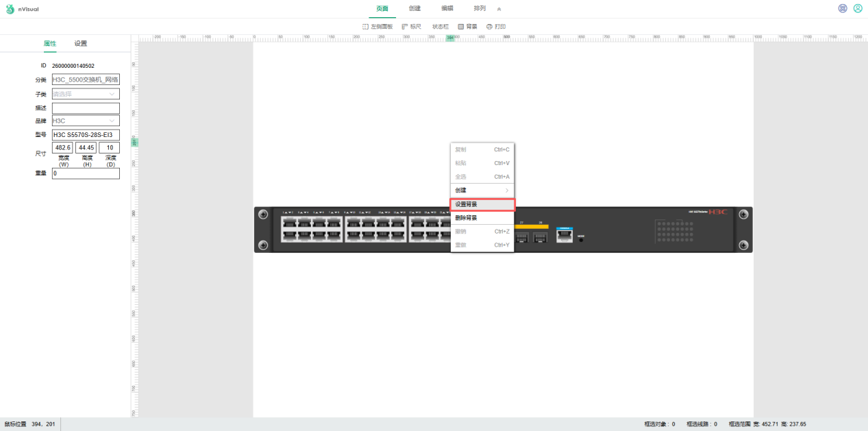Screen dimensions: 868x431
Task: Open the 分类 category dropdown
Action: click(86, 79)
